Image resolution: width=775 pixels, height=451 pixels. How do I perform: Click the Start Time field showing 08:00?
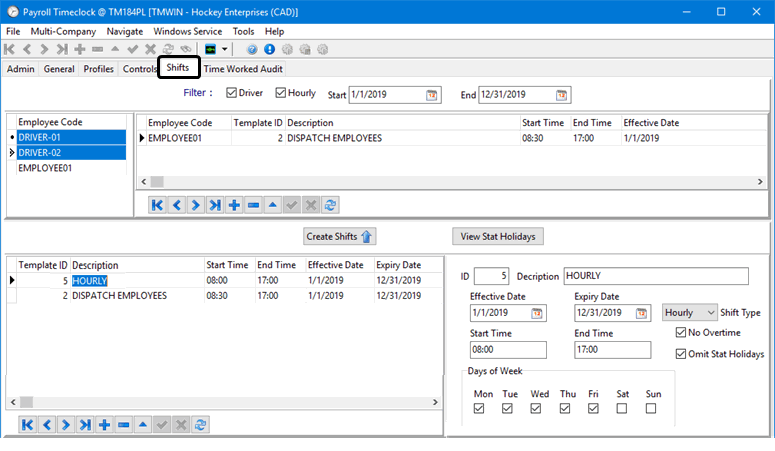click(x=508, y=350)
